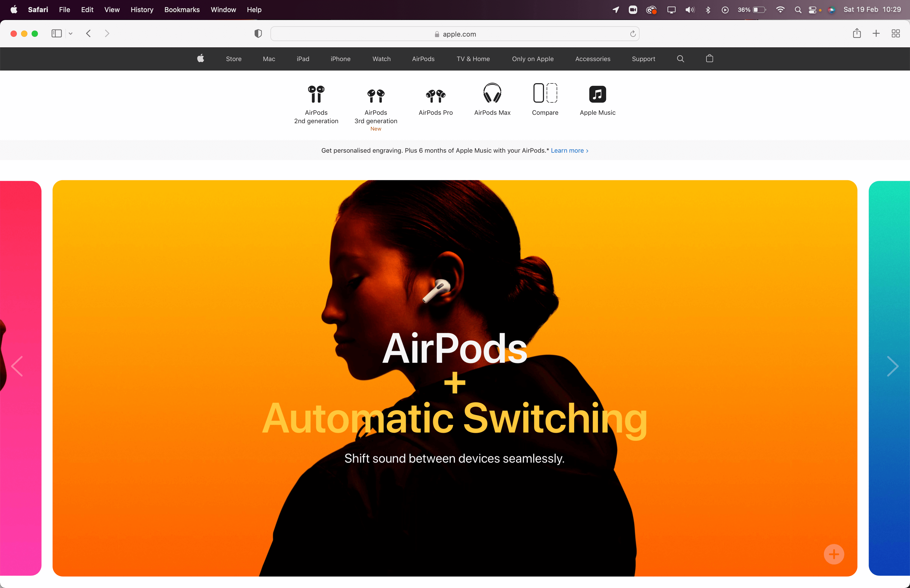This screenshot has height=588, width=910.
Task: Go to Only on Apple in the navigation
Action: click(533, 59)
